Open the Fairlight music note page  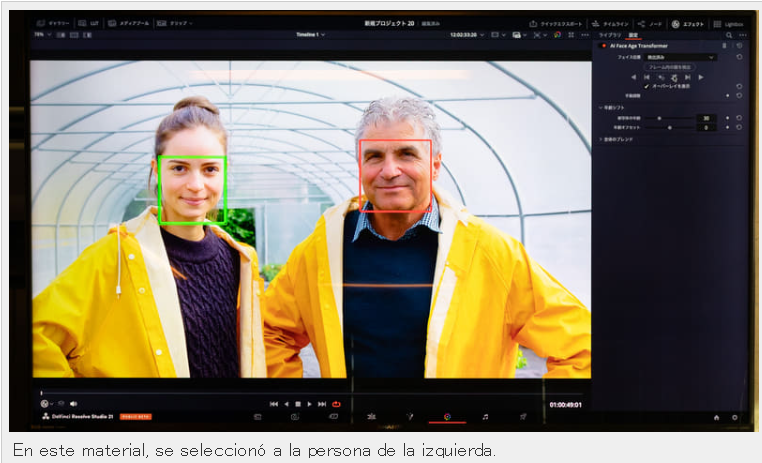(x=485, y=416)
